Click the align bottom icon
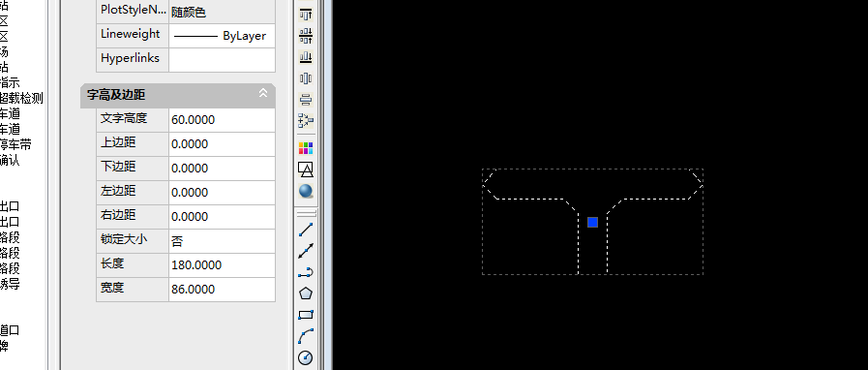Screen dimensions: 868x370 tap(306, 56)
